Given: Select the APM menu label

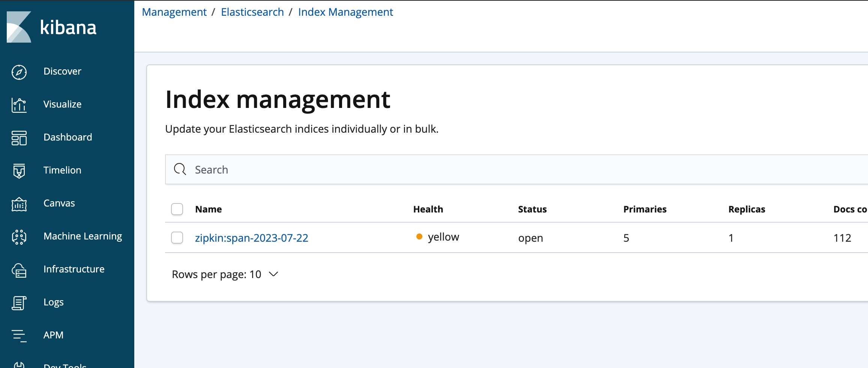Looking at the screenshot, I should (53, 335).
